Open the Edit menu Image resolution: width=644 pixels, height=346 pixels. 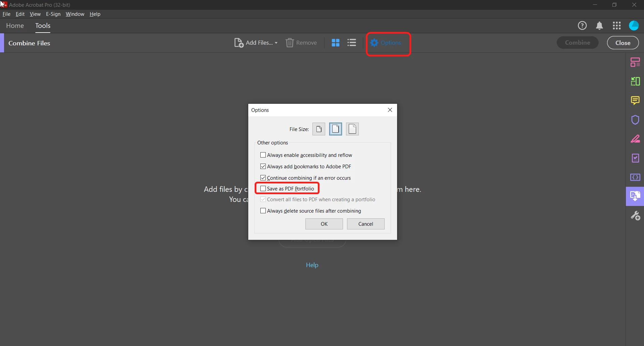click(20, 14)
